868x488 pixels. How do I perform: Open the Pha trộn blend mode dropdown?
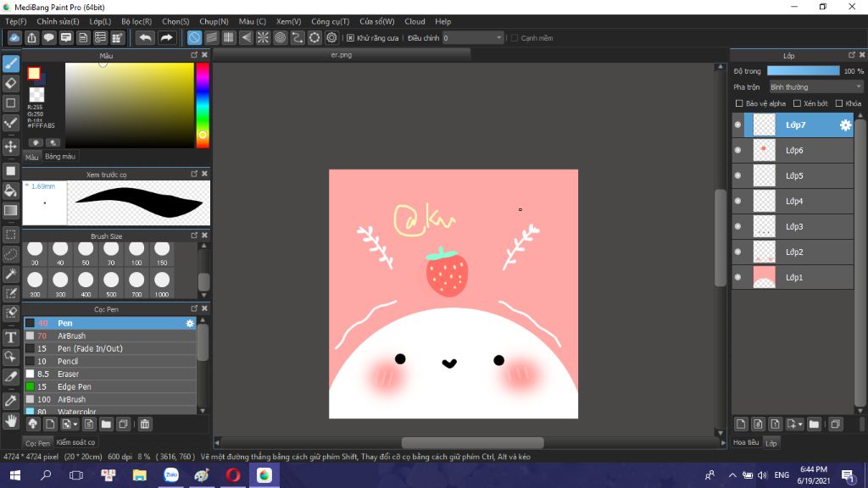click(x=816, y=87)
